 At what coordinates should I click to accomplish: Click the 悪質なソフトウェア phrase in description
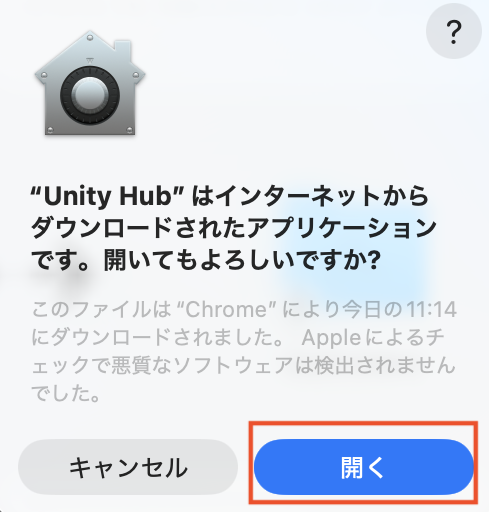(x=202, y=365)
